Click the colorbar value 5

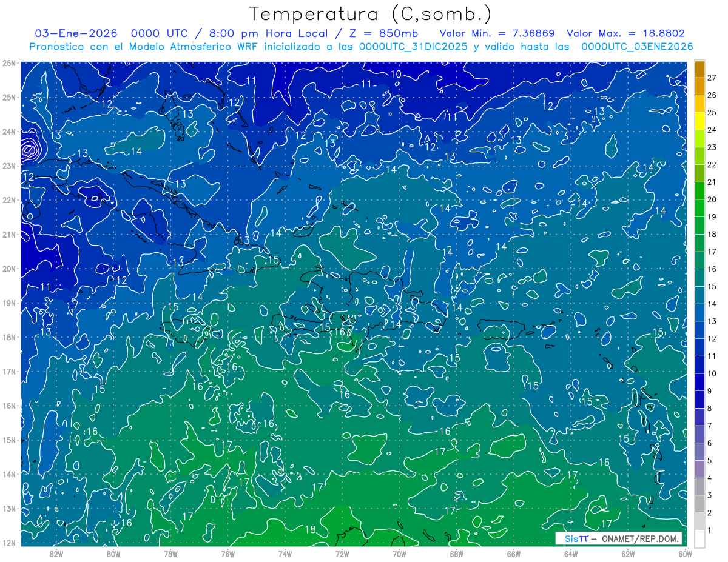tap(709, 461)
